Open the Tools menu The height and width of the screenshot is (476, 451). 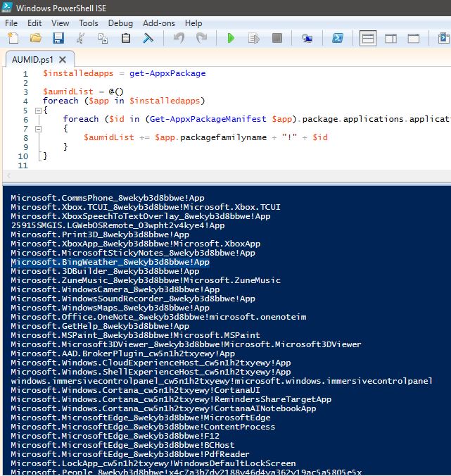click(89, 23)
